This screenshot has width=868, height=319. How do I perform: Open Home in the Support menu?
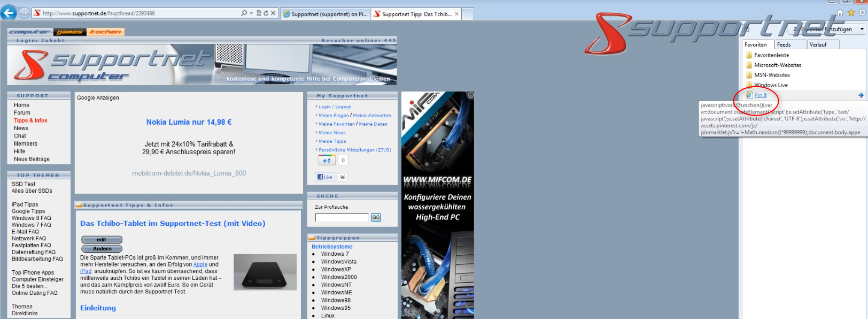point(21,105)
